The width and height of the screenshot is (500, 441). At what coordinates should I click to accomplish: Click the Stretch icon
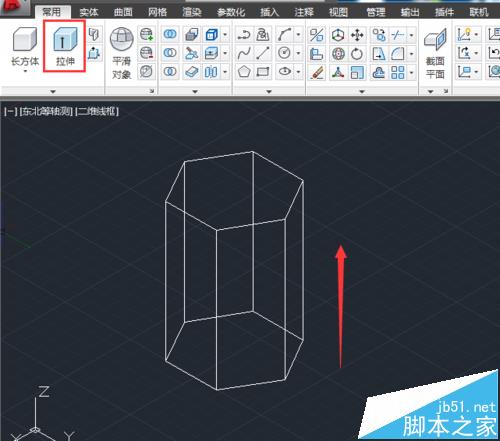pos(379,54)
